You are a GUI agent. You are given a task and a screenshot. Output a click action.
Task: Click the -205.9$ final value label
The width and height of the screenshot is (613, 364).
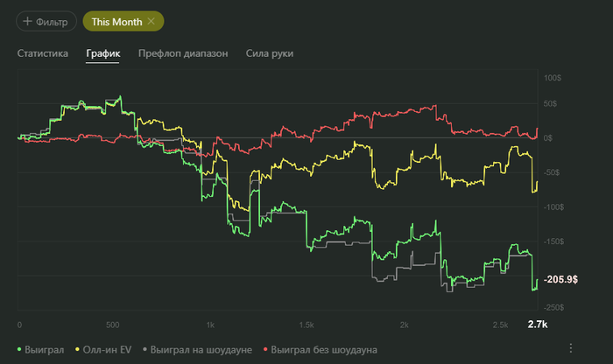click(x=560, y=279)
